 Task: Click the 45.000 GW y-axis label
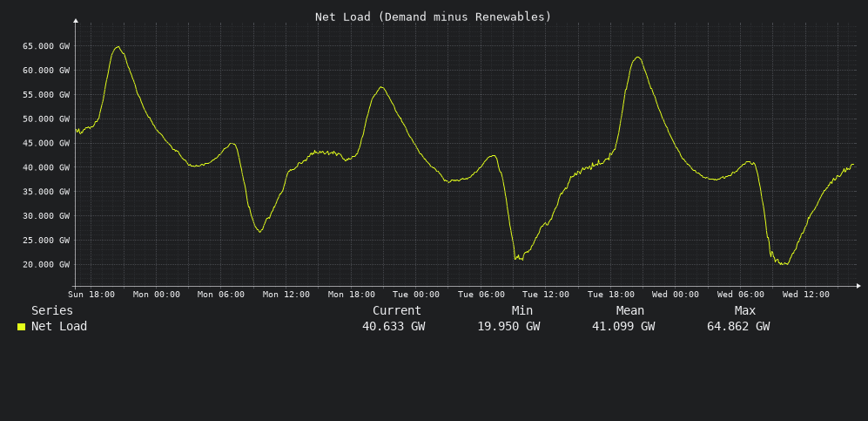pos(46,143)
